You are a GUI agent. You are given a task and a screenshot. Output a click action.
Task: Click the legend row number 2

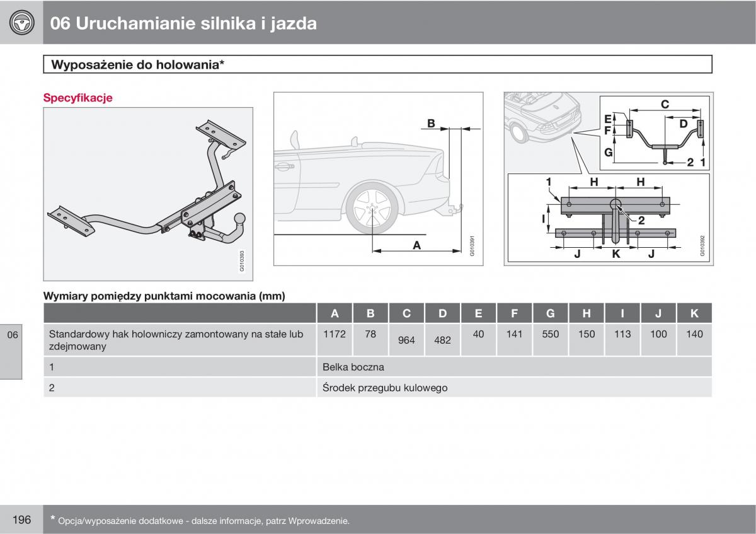pyautogui.click(x=51, y=388)
